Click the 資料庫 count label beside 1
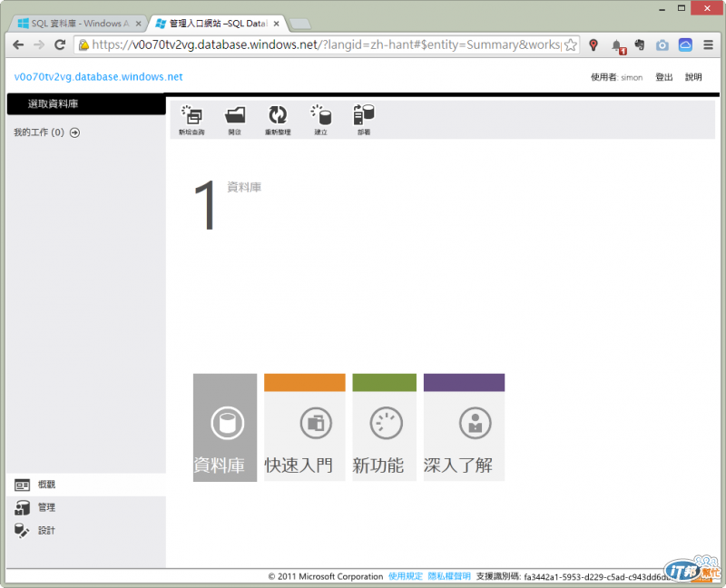726x588 pixels. [244, 187]
